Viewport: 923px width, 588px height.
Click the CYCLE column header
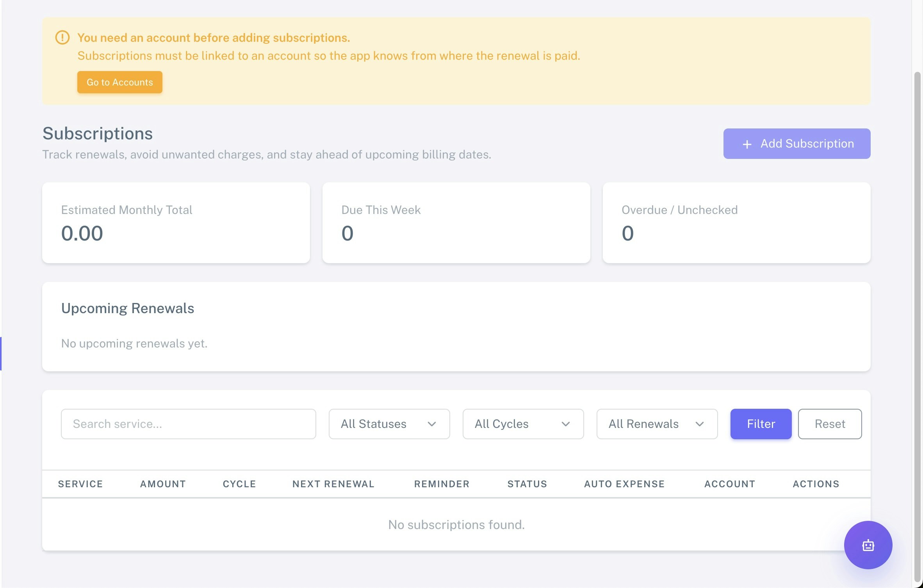coord(239,484)
